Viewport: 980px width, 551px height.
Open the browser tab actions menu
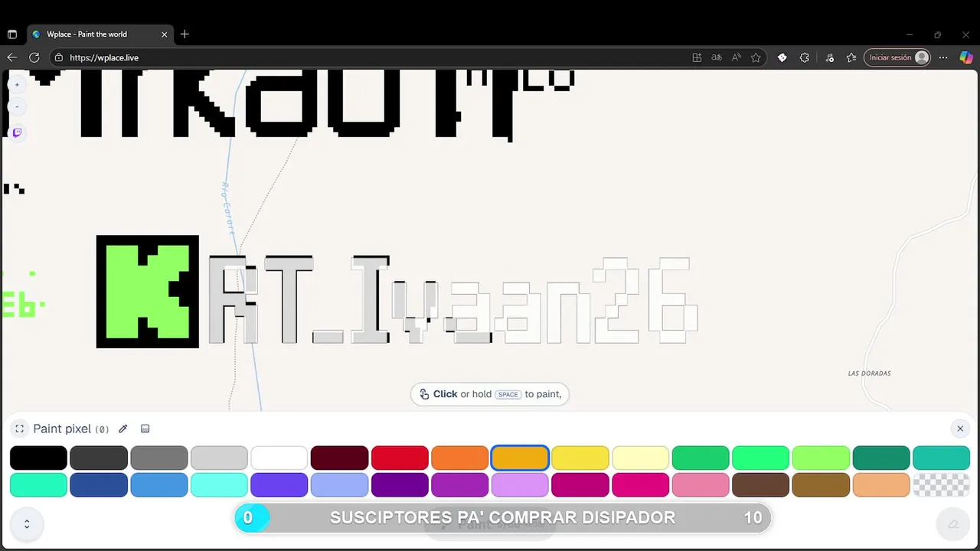pyautogui.click(x=11, y=34)
